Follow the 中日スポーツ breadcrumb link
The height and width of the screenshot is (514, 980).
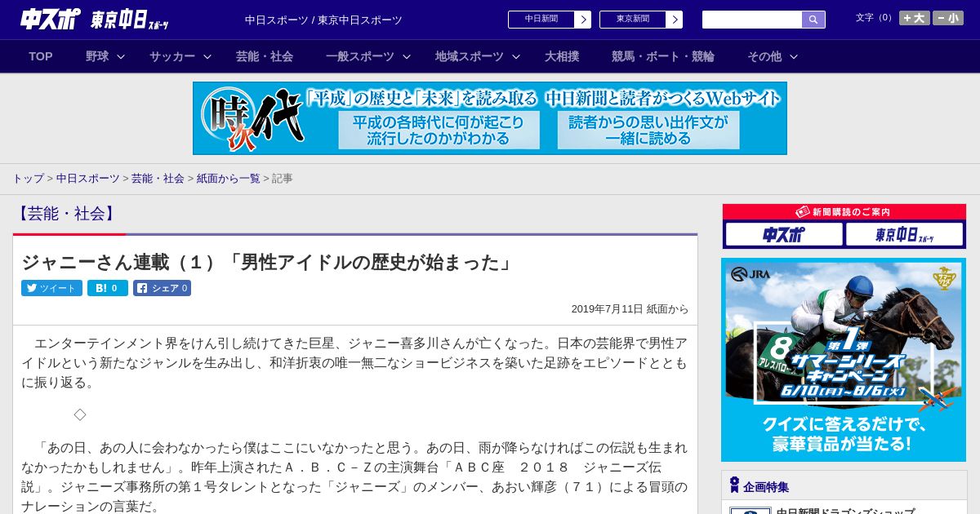(88, 178)
